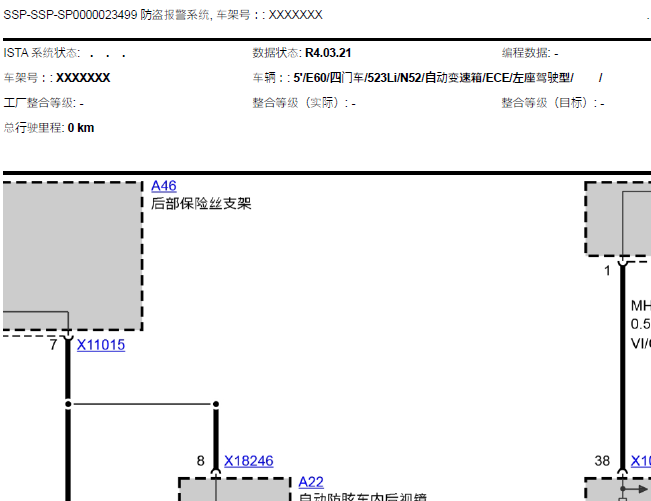The image size is (651, 501).
Task: Click pin number 1 below the right component
Action: 607,271
